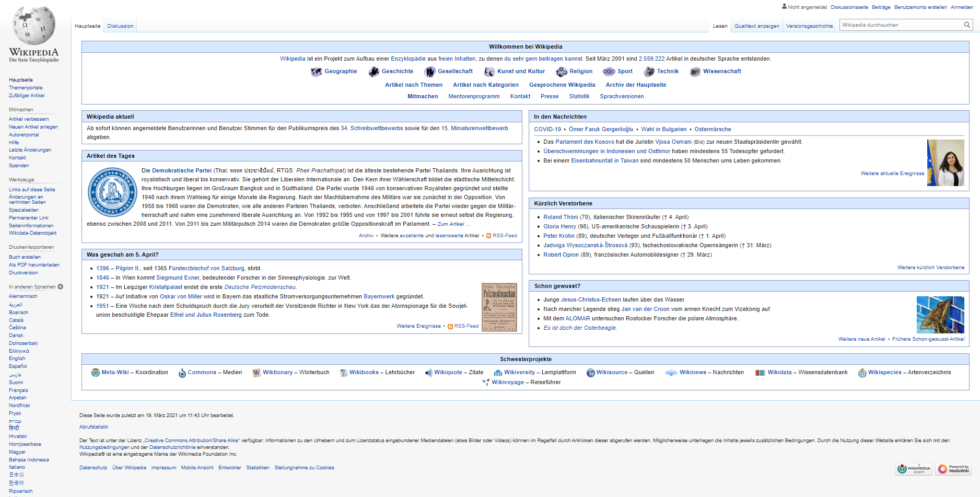The image size is (980, 497).
Task: Click the Gesellschaft portal people icon
Action: click(x=430, y=72)
